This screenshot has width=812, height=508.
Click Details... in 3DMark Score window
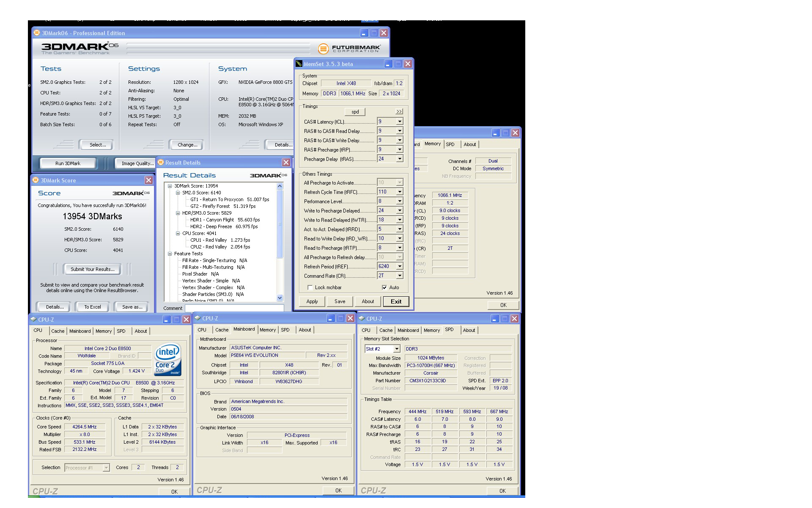(55, 307)
